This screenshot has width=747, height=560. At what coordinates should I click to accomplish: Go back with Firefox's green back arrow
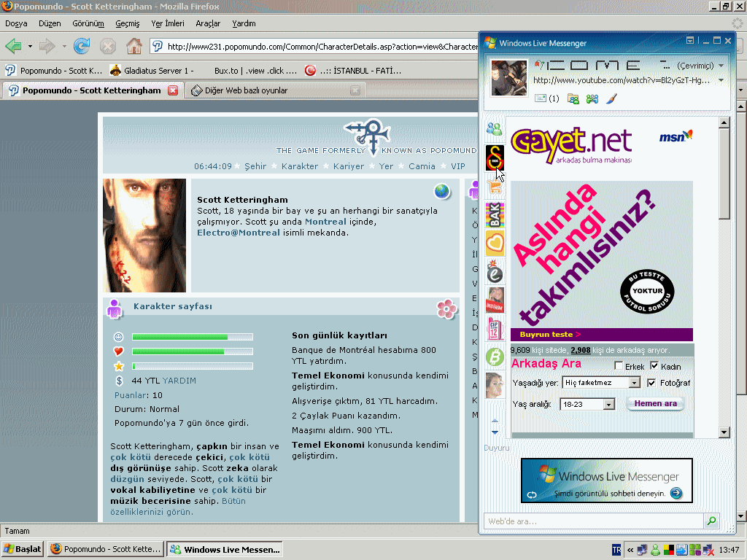click(13, 46)
